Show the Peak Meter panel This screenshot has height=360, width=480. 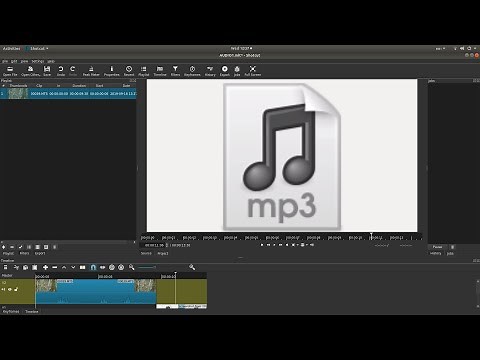tap(91, 71)
